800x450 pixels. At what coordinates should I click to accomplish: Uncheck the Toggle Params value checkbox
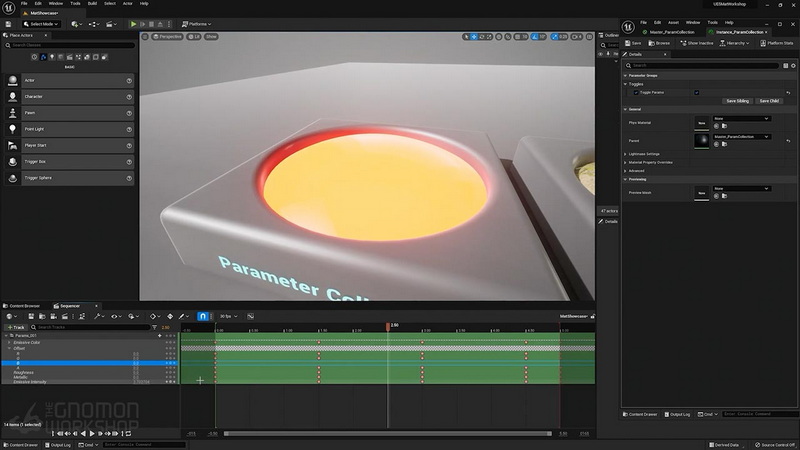(x=696, y=93)
